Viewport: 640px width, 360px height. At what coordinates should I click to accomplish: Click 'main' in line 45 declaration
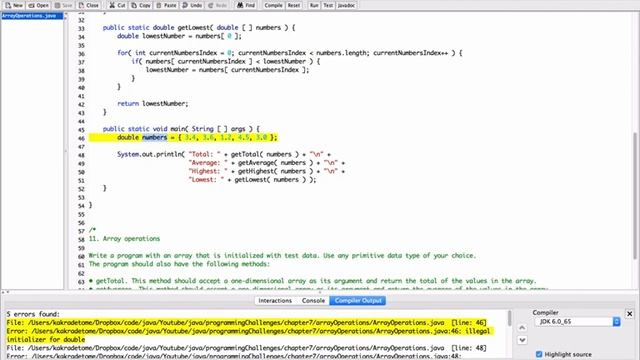[178, 129]
